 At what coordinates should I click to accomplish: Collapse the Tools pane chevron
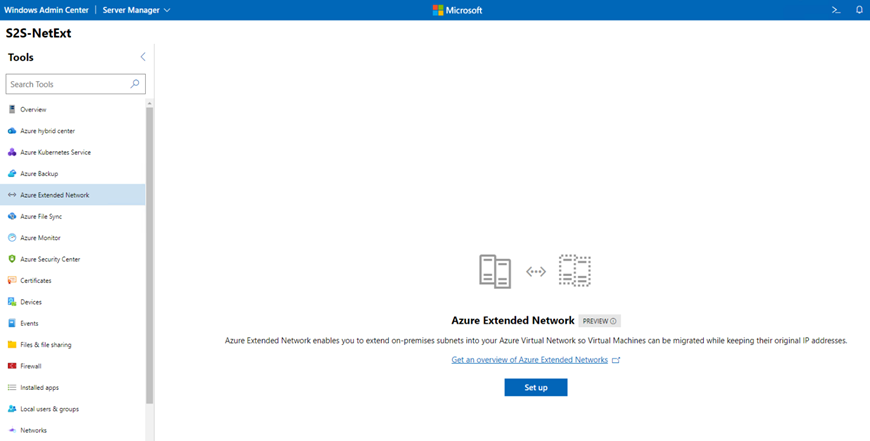(x=143, y=57)
